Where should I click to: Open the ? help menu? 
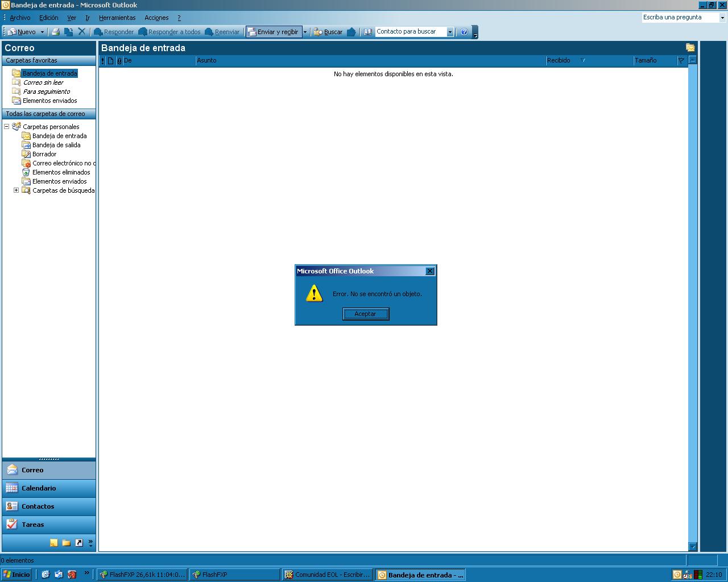(179, 18)
